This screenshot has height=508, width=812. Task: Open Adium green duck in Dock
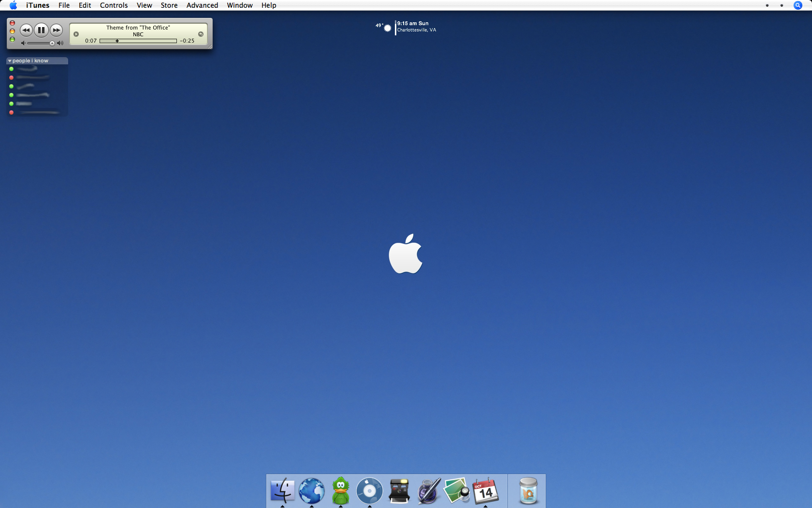click(x=341, y=491)
